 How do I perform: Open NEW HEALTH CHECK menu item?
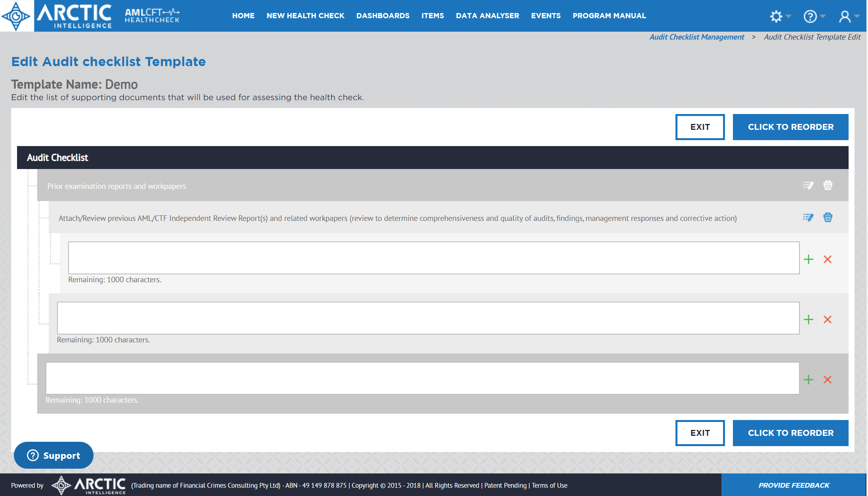click(305, 16)
